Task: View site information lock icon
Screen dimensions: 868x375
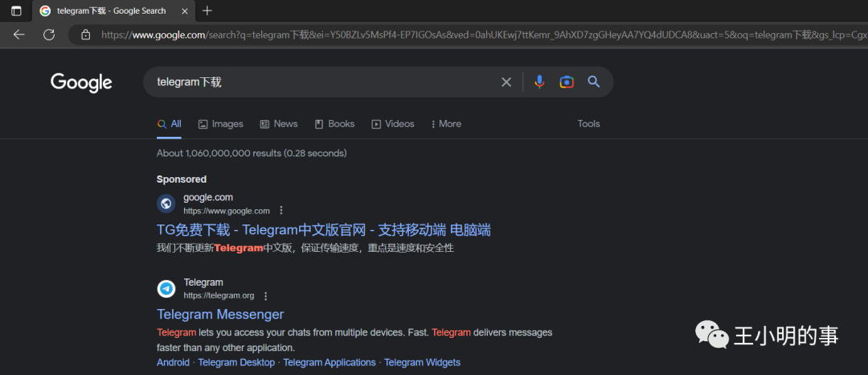Action: tap(86, 35)
